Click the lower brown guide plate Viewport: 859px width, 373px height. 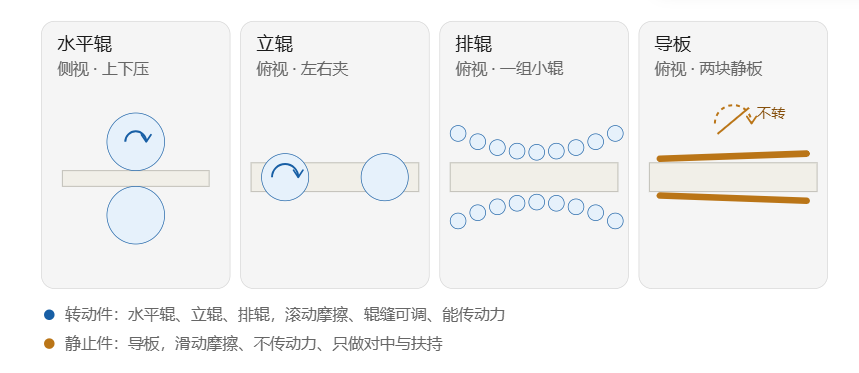[733, 198]
